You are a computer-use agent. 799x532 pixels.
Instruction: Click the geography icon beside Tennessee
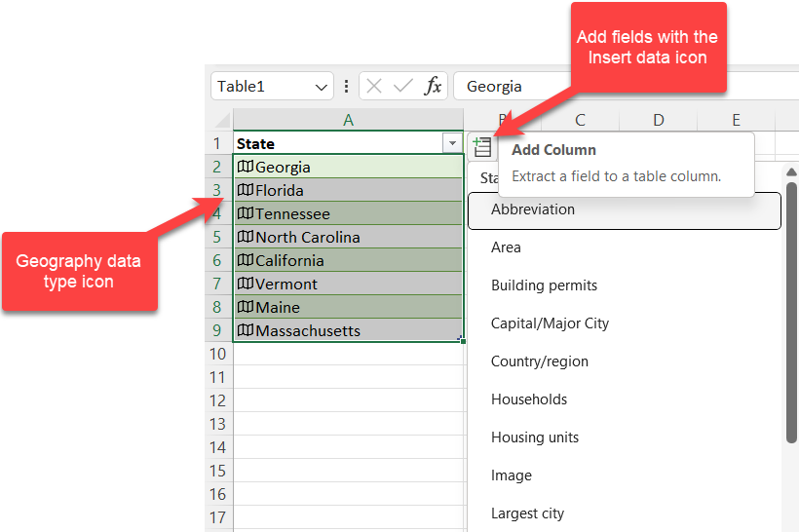(x=246, y=213)
